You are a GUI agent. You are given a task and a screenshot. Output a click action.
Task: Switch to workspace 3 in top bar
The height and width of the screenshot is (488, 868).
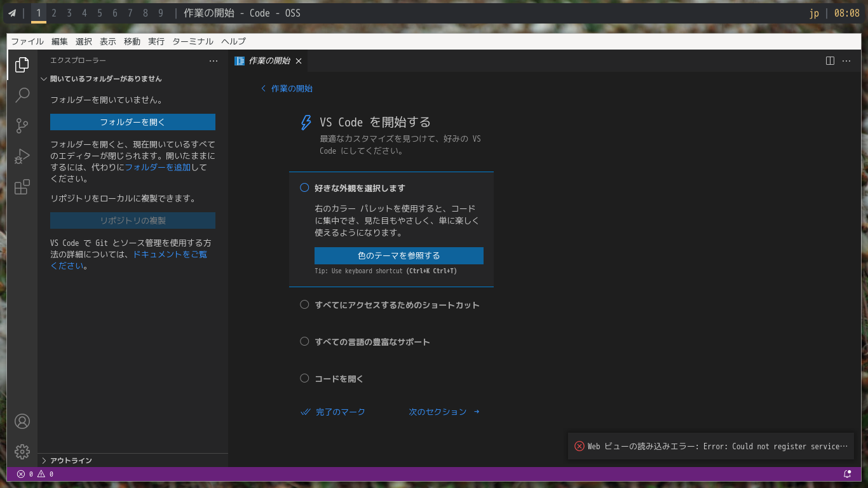69,13
